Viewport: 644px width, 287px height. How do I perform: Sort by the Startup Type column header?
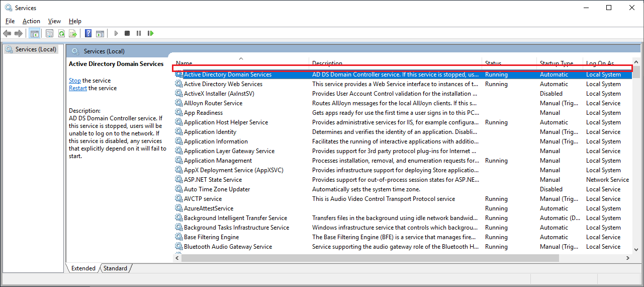point(560,63)
